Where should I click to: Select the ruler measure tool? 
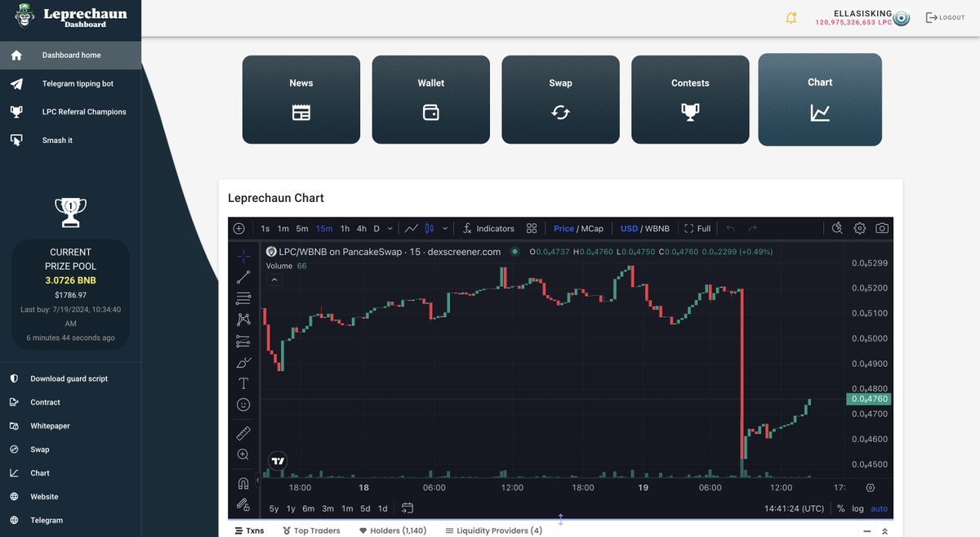coord(243,433)
